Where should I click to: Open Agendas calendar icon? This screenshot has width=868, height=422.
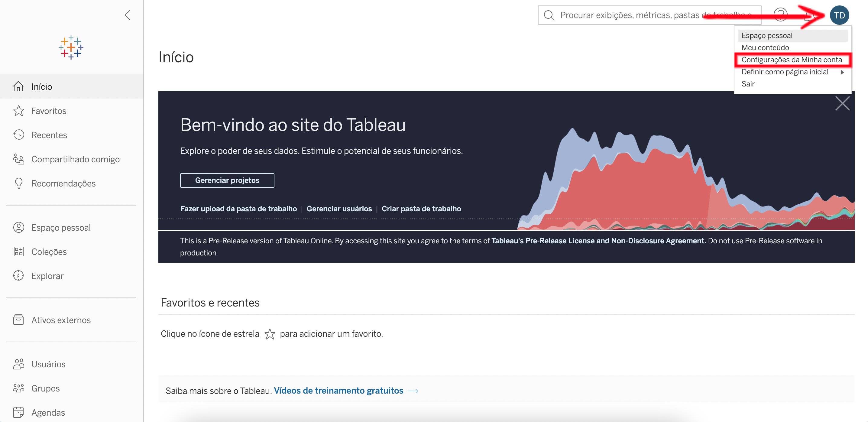(18, 412)
